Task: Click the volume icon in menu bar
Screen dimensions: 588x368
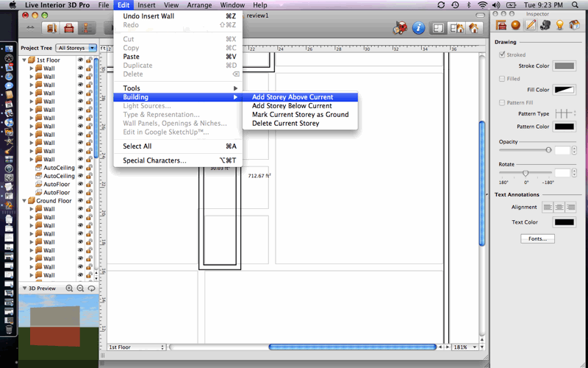Action: tap(496, 5)
